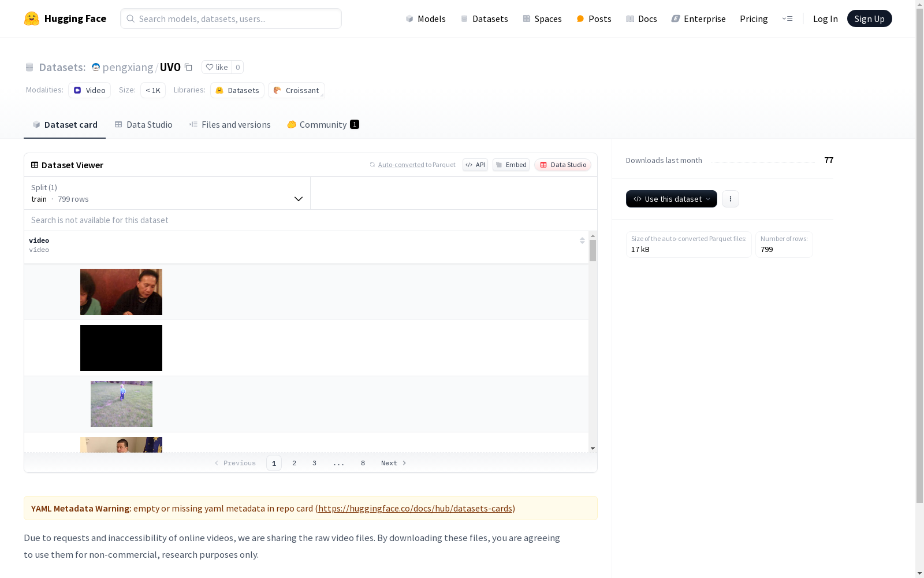The image size is (924, 578).
Task: Click the viewer scrollbar down arrow
Action: point(593,449)
